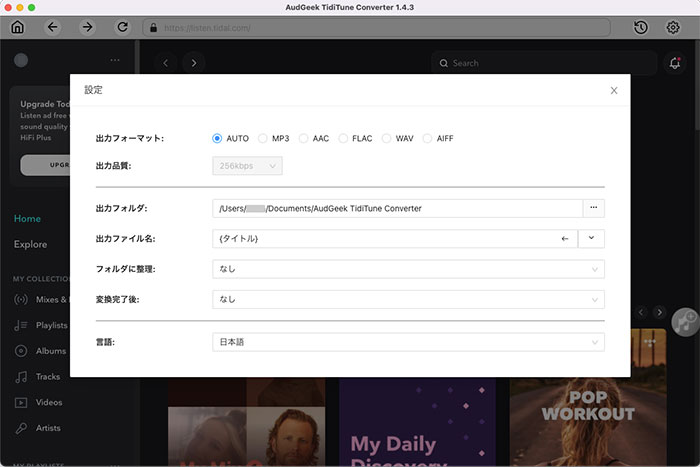Image resolution: width=700 pixels, height=467 pixels.
Task: Open the フォルダに整理 dropdown
Action: tap(408, 269)
